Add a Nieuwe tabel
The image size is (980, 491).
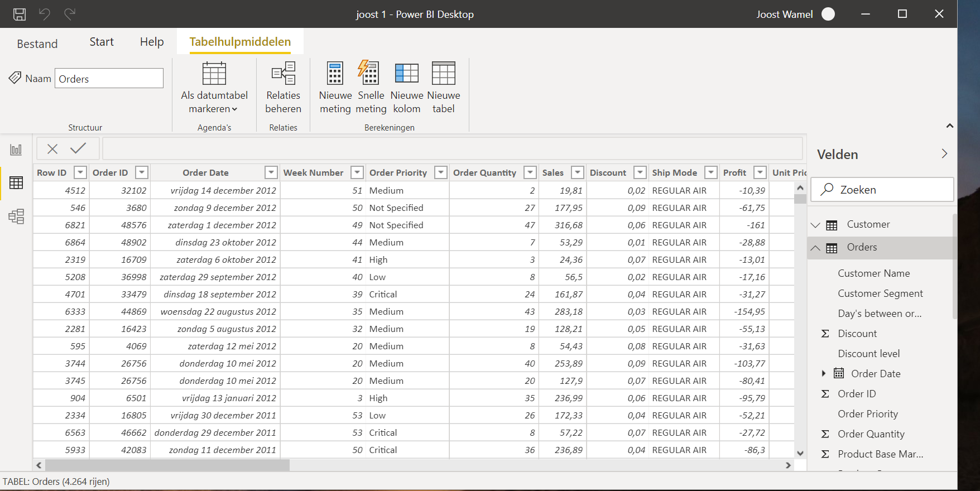point(444,88)
